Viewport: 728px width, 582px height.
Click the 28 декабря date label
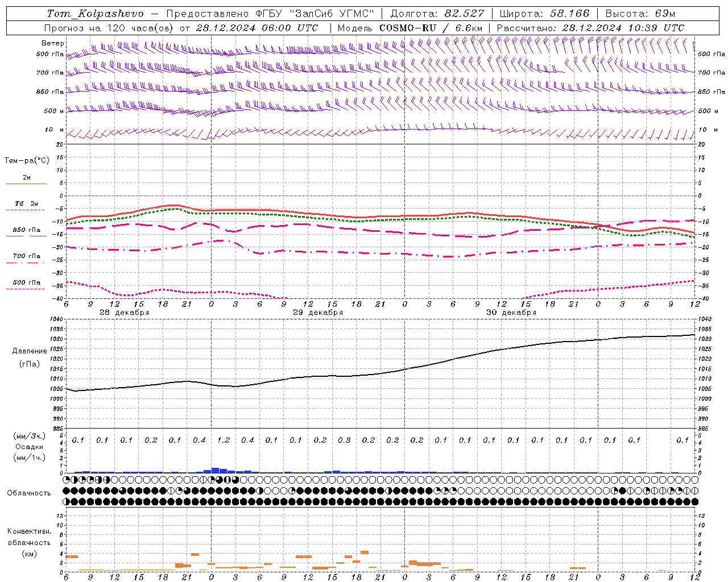pyautogui.click(x=125, y=313)
